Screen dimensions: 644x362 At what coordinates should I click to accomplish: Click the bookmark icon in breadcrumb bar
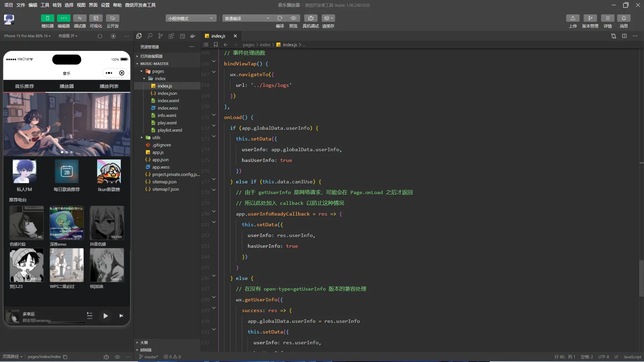[216, 45]
